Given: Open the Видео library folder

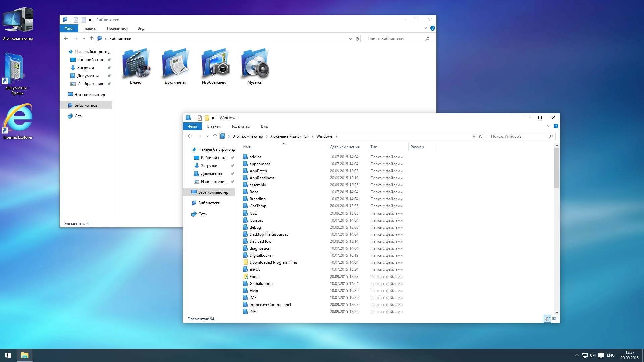Looking at the screenshot, I should click(x=136, y=66).
